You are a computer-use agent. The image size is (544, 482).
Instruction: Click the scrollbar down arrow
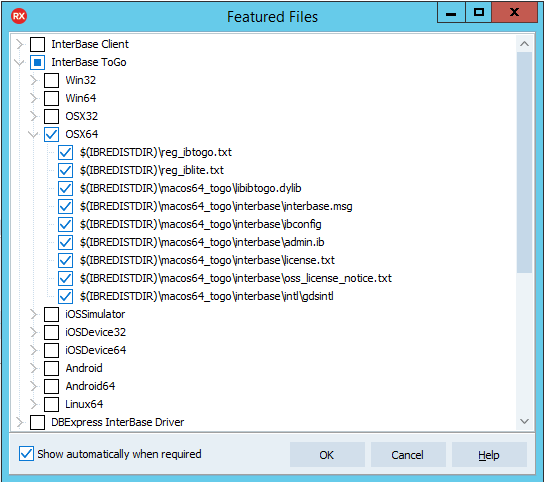(x=524, y=421)
